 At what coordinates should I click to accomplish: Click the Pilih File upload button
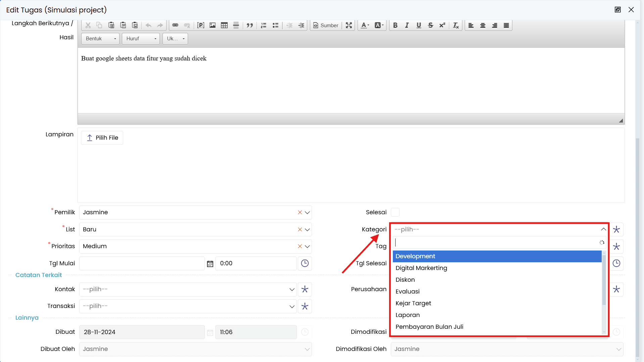pyautogui.click(x=102, y=138)
